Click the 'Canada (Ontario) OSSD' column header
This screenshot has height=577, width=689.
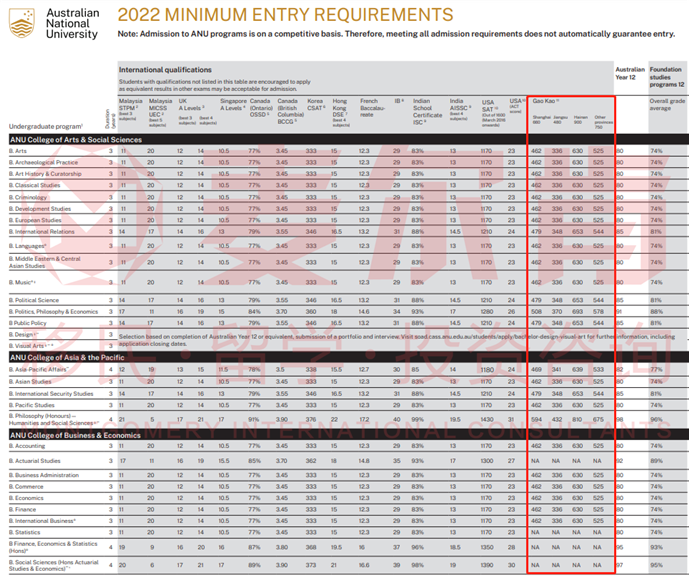[x=261, y=108]
